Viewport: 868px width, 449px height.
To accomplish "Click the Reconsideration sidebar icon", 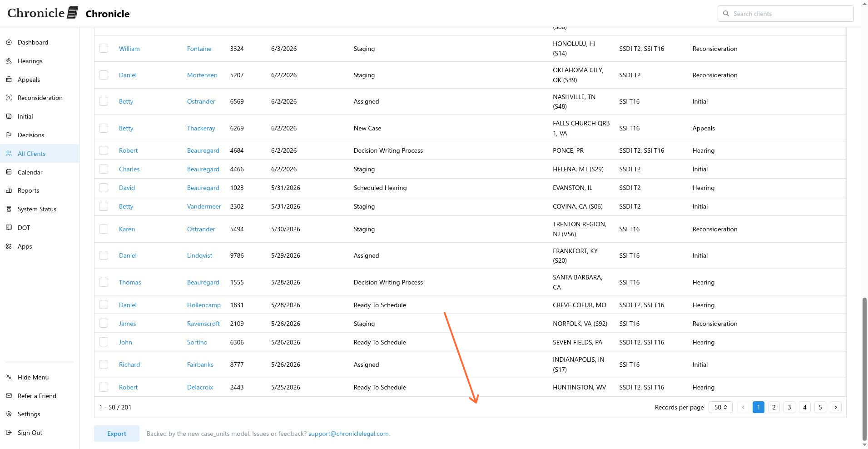I will click(9, 98).
